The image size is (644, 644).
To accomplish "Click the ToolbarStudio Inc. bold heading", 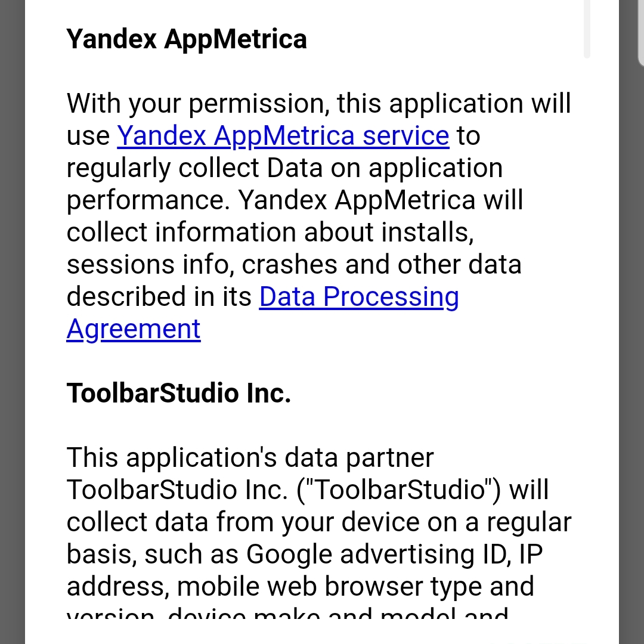I will (179, 393).
